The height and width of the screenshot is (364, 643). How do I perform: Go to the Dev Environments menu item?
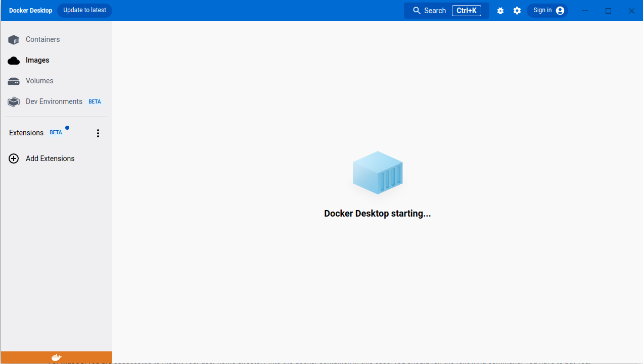point(56,101)
